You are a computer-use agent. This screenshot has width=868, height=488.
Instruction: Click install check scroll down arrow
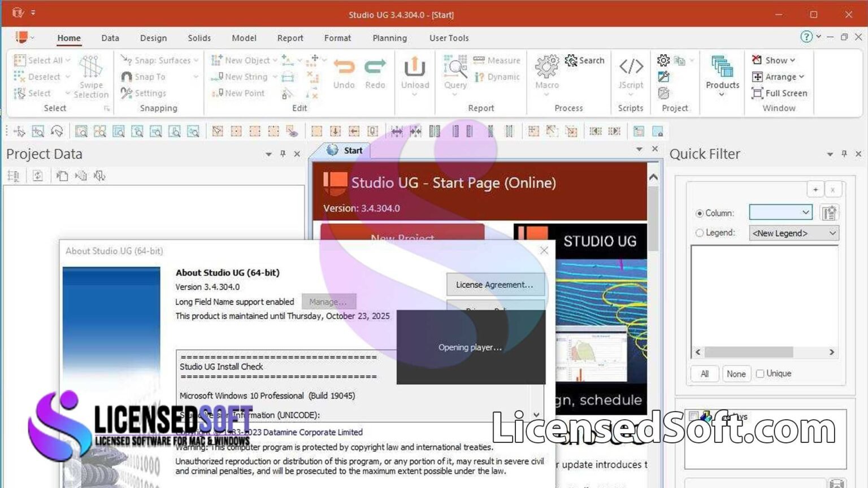pos(536,415)
